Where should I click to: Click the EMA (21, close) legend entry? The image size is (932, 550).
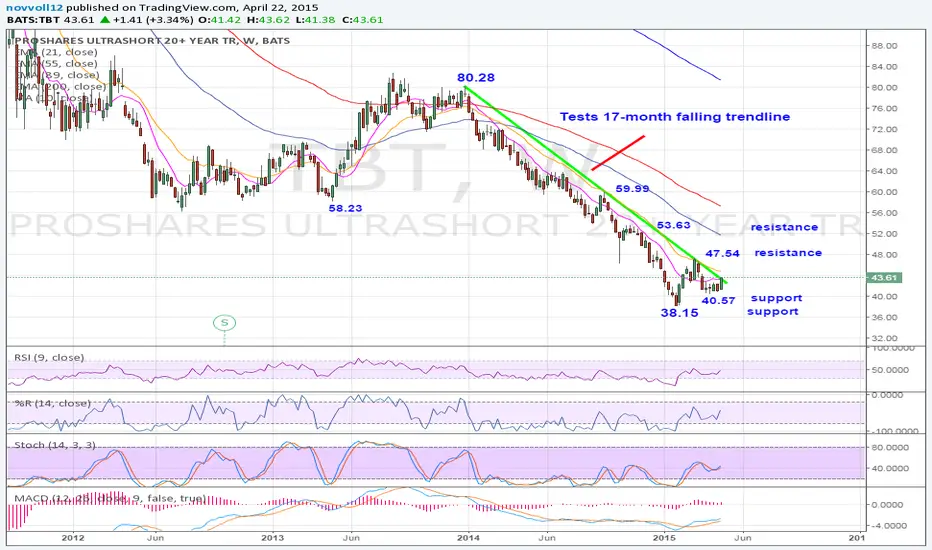click(56, 52)
